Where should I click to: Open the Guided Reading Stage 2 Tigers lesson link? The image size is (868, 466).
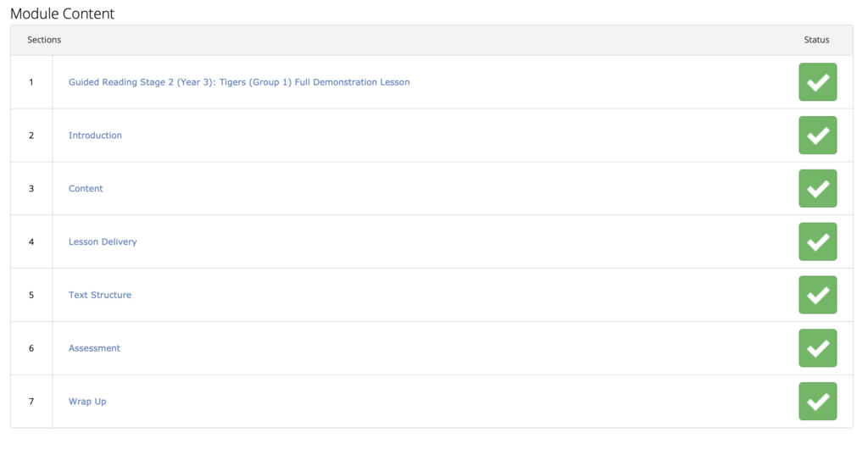click(x=239, y=82)
